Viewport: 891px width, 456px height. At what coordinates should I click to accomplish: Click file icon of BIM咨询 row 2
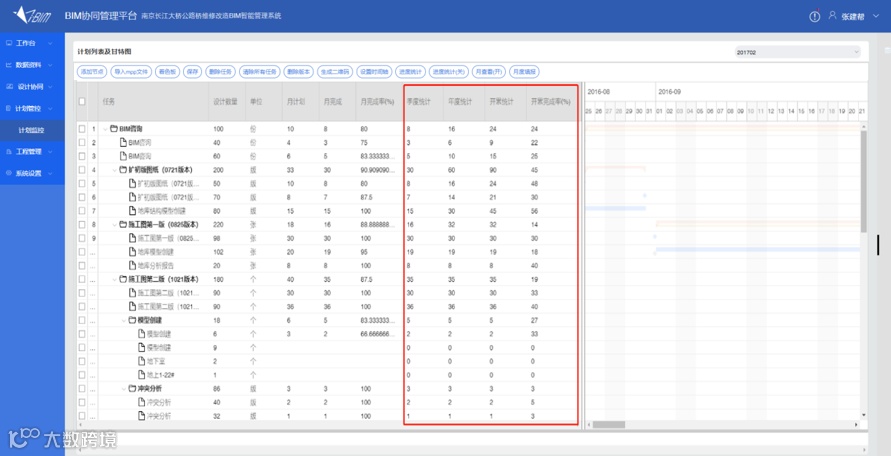point(123,142)
